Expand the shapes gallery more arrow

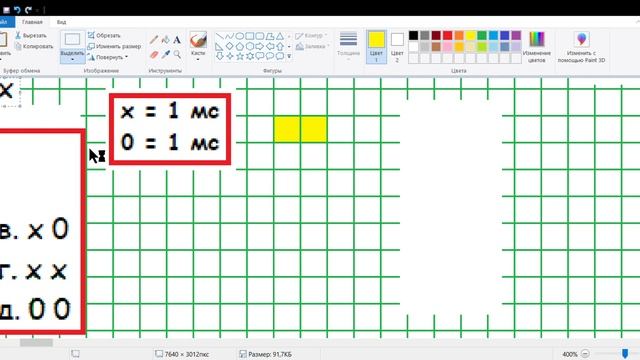click(289, 56)
